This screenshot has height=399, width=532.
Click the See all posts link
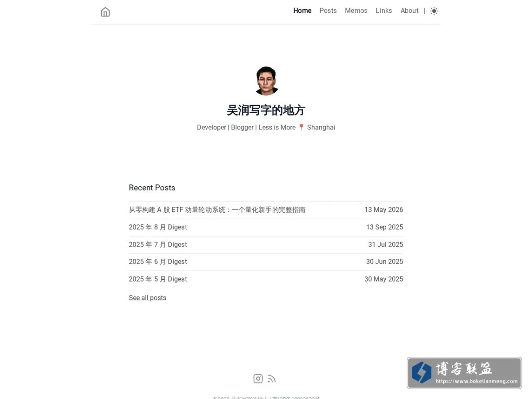(x=147, y=298)
